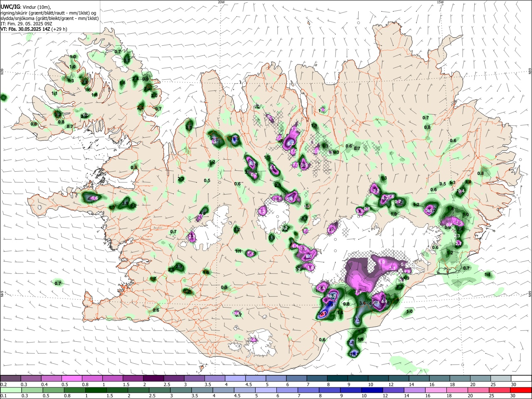
Task: Pick the bright pink 0.5 swatch in upper legend
Action: pos(72,379)
